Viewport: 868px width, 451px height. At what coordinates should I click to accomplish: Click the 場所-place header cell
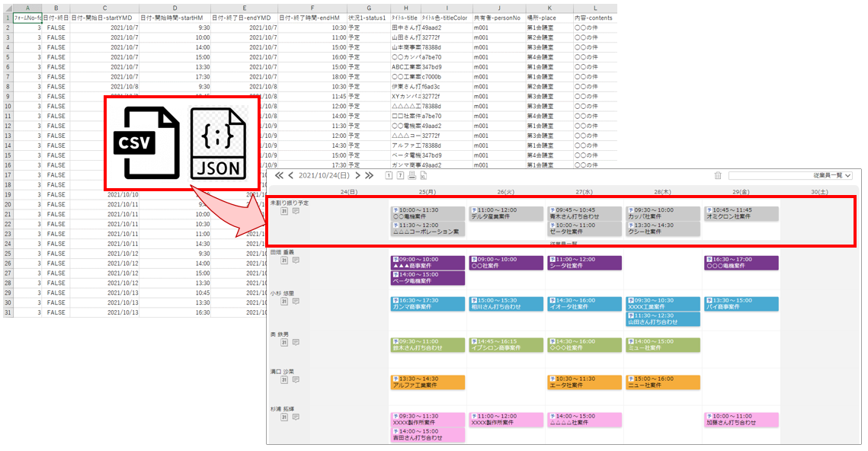coord(549,18)
